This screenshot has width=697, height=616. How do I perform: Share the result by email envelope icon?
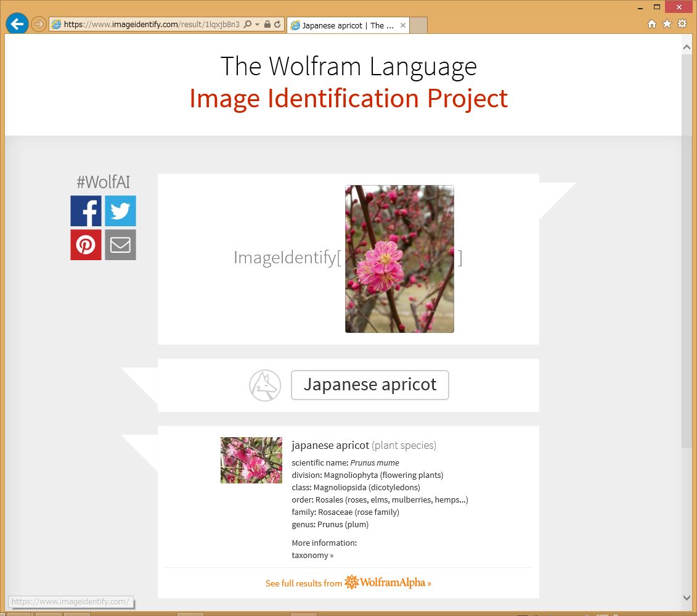click(120, 245)
